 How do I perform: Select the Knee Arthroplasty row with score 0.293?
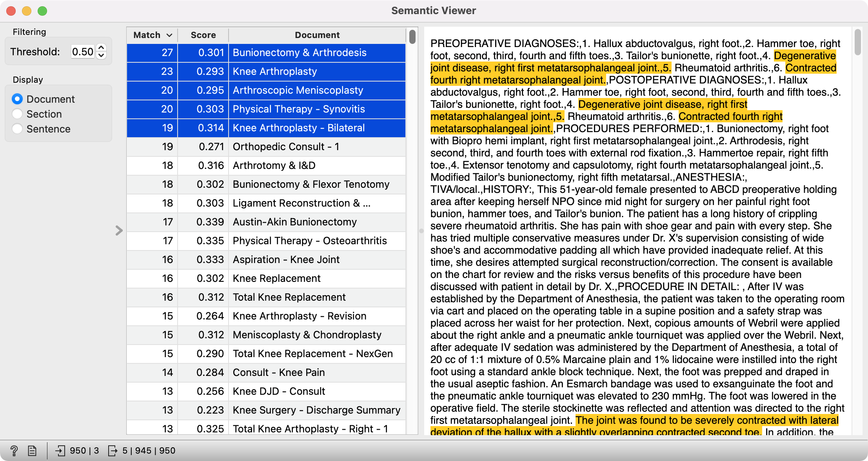[266, 71]
